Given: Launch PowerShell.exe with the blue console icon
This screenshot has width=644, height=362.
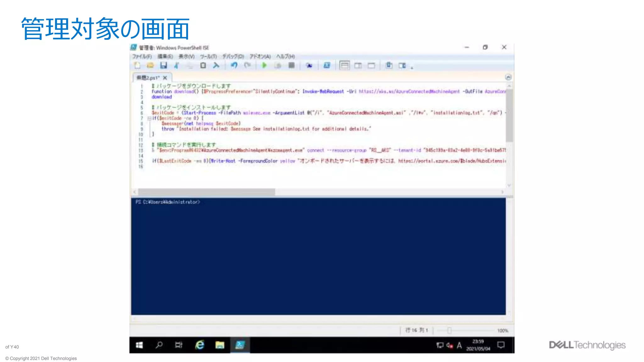Looking at the screenshot, I should pyautogui.click(x=327, y=65).
